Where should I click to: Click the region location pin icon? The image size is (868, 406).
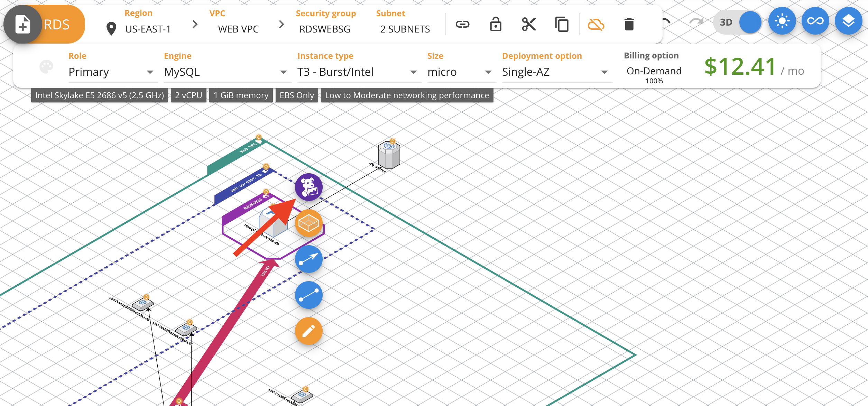(x=111, y=29)
